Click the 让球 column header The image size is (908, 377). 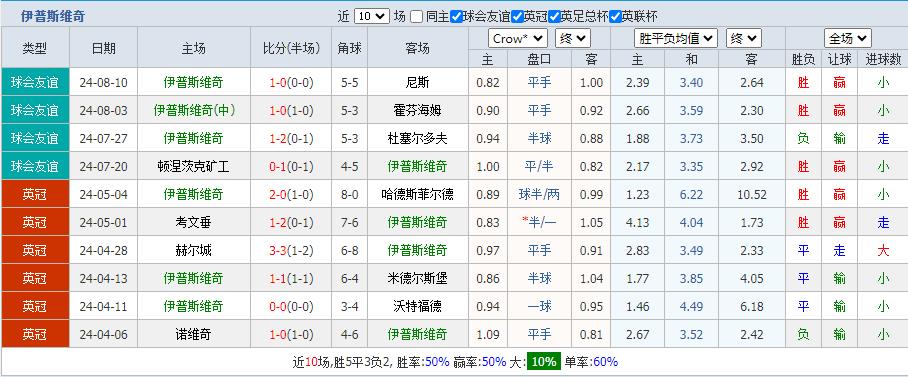(x=839, y=59)
